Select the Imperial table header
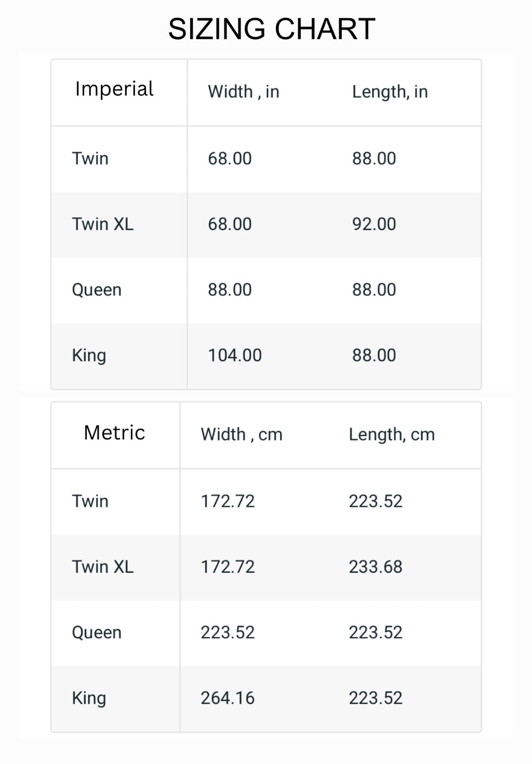Image resolution: width=532 pixels, height=764 pixels. [114, 89]
